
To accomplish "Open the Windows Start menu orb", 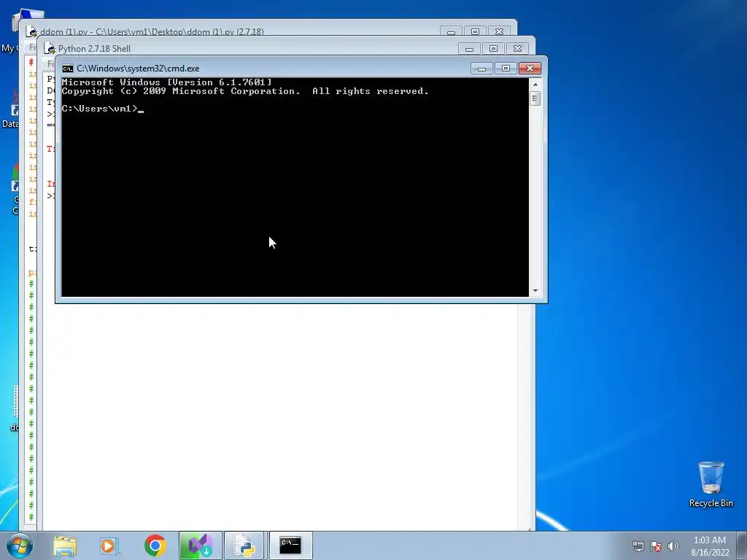I will (x=20, y=545).
